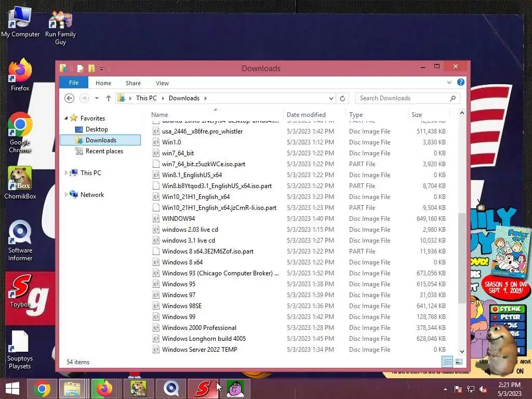Image resolution: width=532 pixels, height=399 pixels.
Task: Click breadcrumb arrow after This PC
Action: tap(163, 98)
